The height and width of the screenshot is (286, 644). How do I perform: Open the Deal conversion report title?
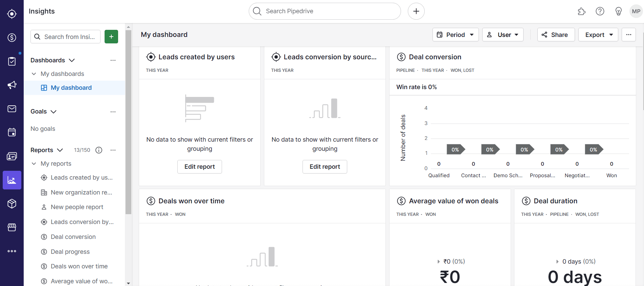click(435, 57)
